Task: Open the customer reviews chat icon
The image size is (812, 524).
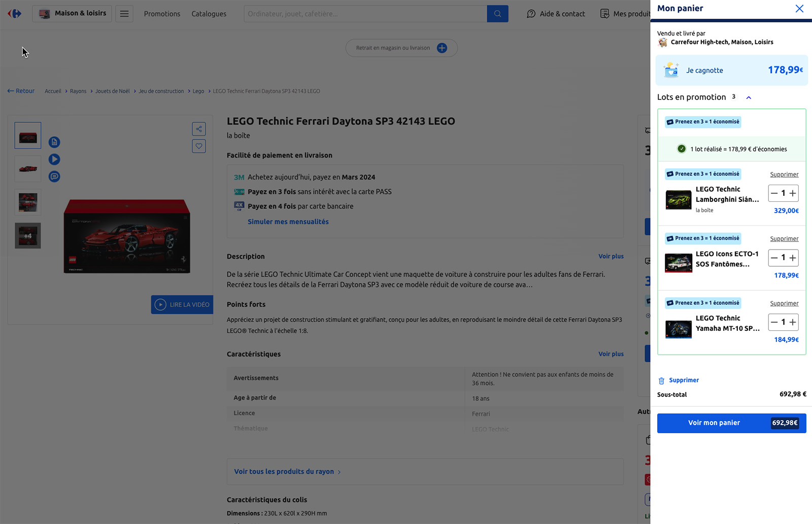Action: [x=54, y=177]
